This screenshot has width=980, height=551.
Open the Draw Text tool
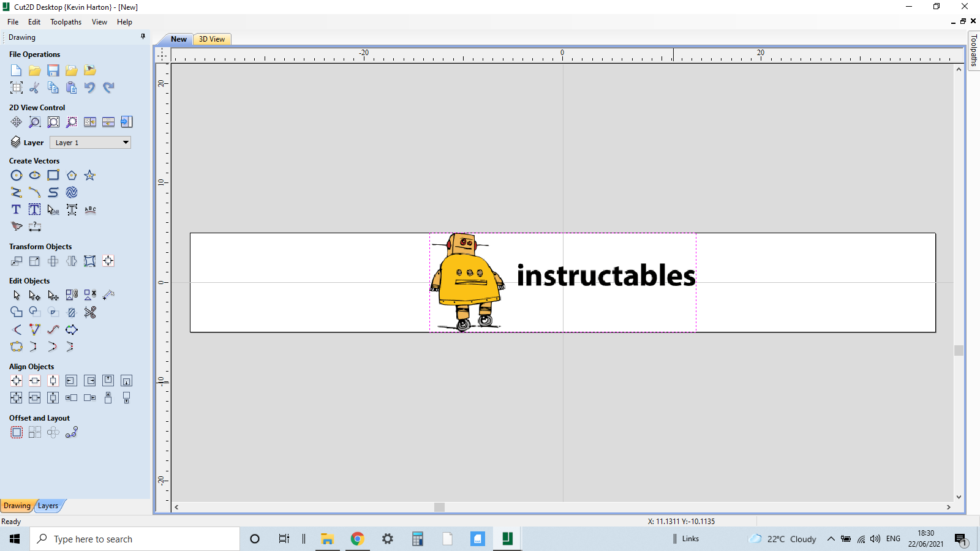click(x=15, y=209)
